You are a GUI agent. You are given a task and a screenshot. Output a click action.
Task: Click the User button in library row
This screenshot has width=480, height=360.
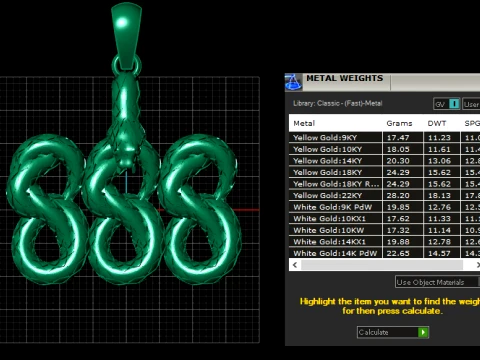click(471, 104)
